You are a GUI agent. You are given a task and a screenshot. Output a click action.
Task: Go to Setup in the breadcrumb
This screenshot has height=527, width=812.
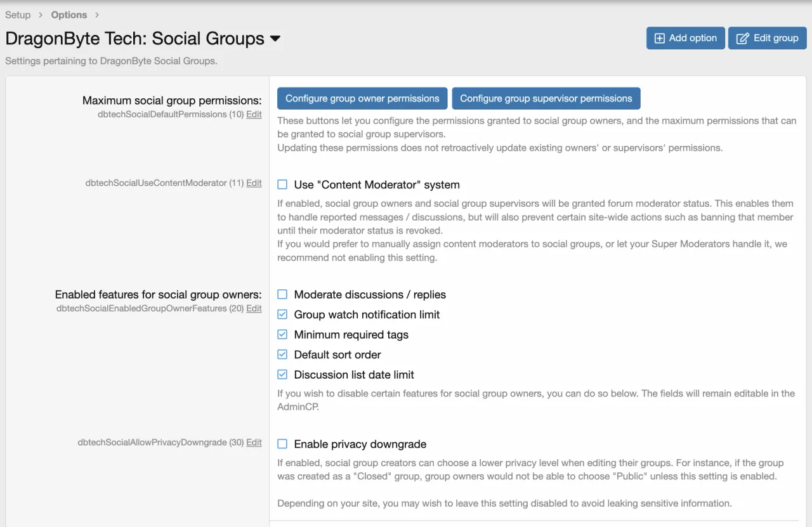18,15
